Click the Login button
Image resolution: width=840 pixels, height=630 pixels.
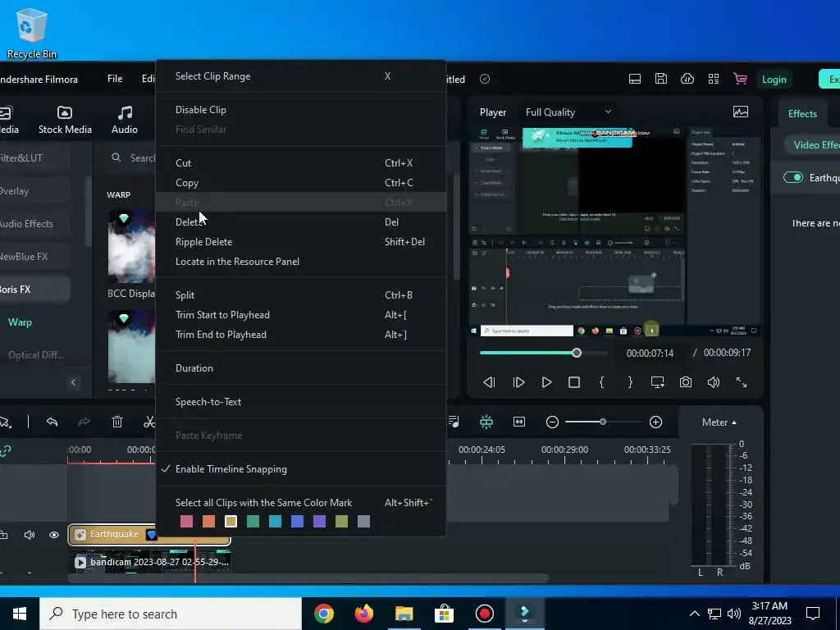pos(774,80)
